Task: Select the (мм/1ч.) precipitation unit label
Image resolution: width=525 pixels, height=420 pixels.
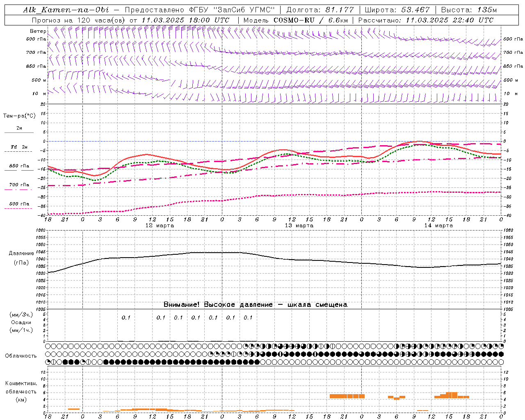Action: pyautogui.click(x=21, y=330)
